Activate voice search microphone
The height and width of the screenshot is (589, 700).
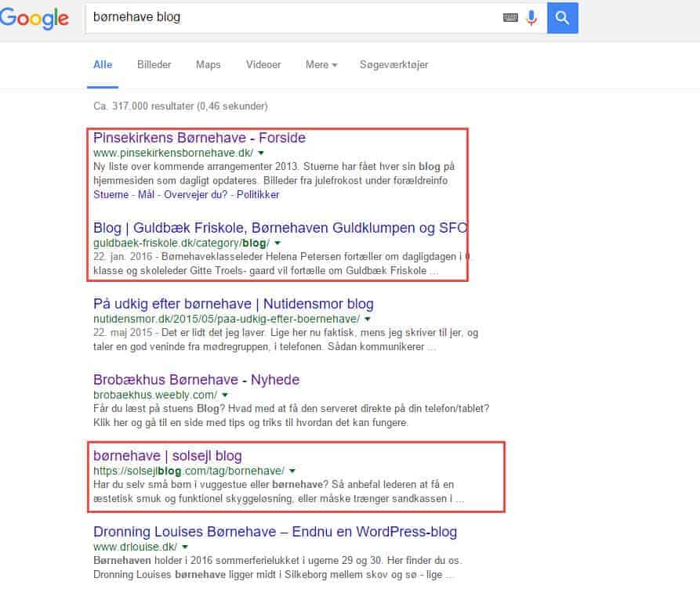pos(531,18)
